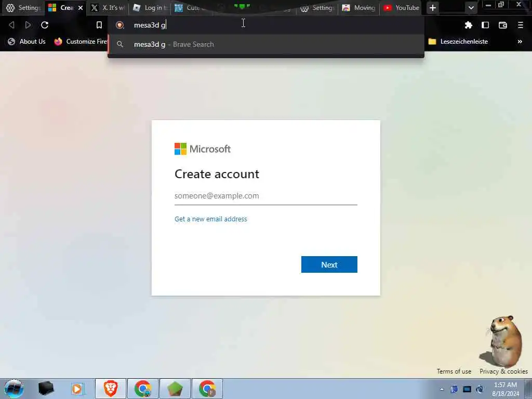Open the black box taskbar application
The width and height of the screenshot is (532, 399).
click(46, 389)
